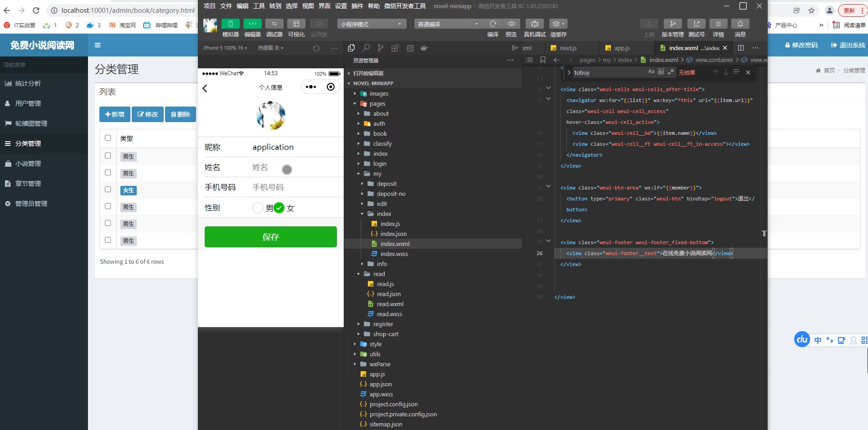Viewport: 868px width, 430px height.
Task: Click the simulator toggle icon in toolbar
Action: (x=230, y=24)
